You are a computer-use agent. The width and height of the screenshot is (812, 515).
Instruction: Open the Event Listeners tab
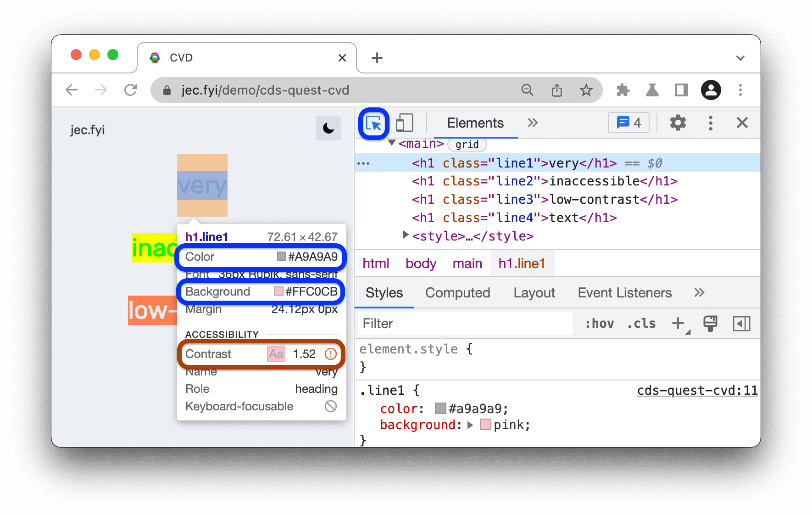[x=624, y=292]
